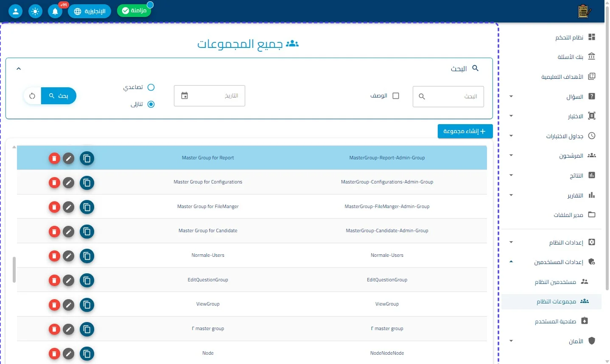
Task: Collapse the البحث search panel chevron
Action: pyautogui.click(x=19, y=69)
